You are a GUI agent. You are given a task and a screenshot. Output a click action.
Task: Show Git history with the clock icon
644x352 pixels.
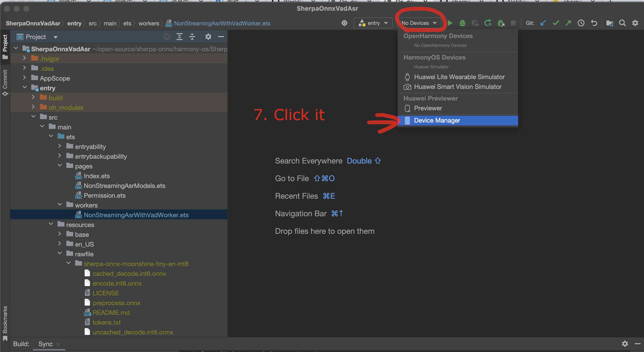click(x=581, y=23)
